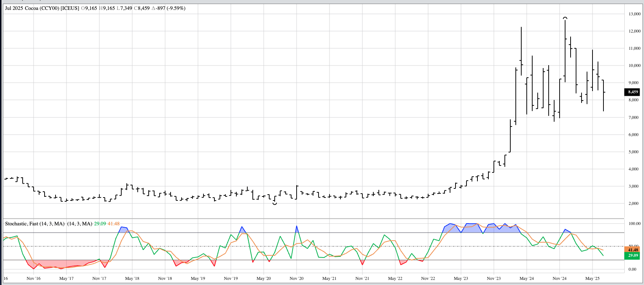This screenshot has height=285, width=644.
Task: Click the Nov '24 date axis label
Action: [559, 278]
